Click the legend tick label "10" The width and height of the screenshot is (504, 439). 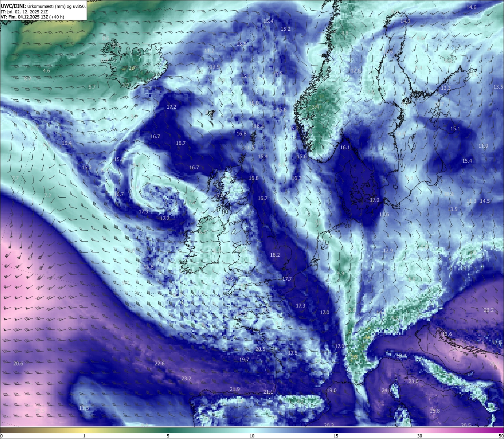coord(252,436)
